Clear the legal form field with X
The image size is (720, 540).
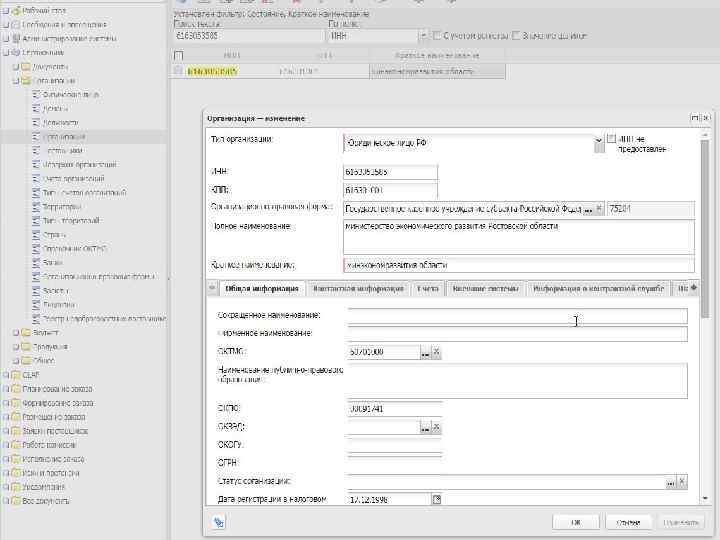pos(599,209)
